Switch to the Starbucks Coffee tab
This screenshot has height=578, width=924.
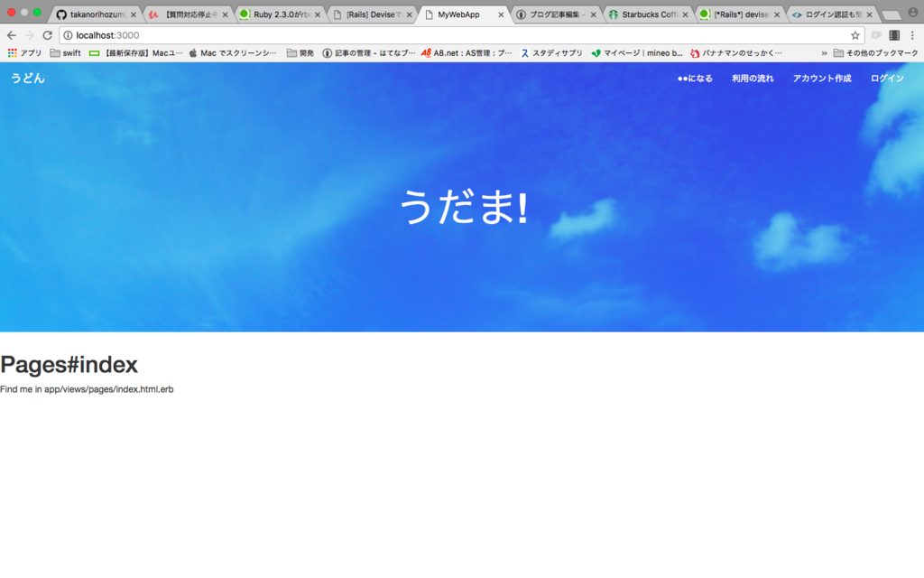[646, 14]
